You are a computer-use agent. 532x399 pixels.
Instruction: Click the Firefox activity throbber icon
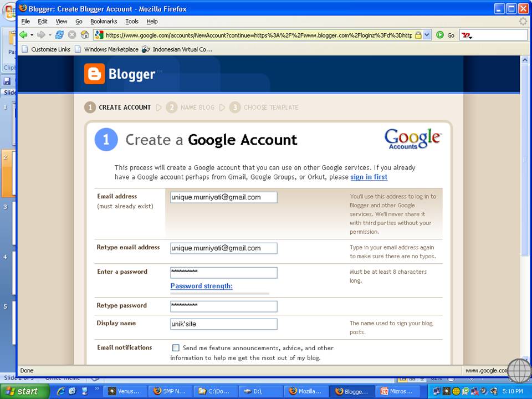[523, 22]
